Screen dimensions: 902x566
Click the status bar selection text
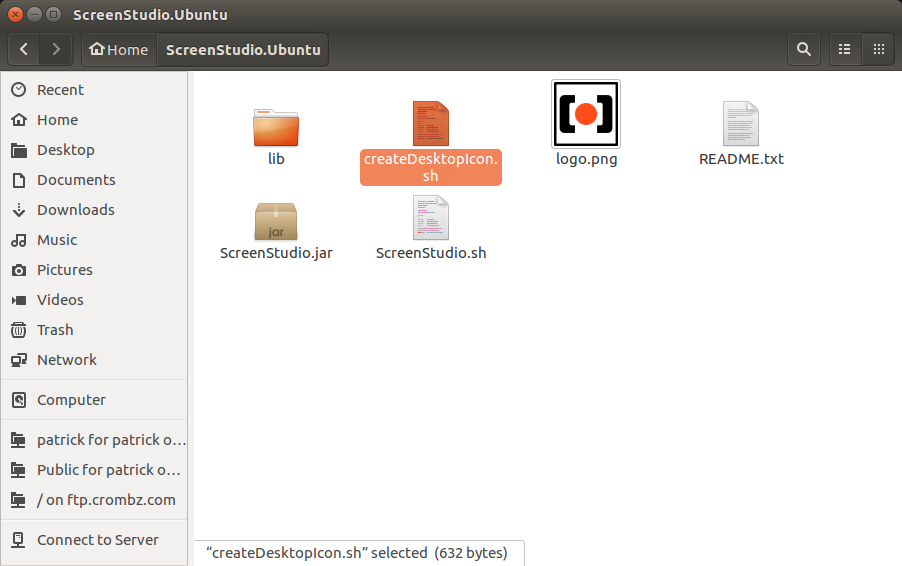357,553
